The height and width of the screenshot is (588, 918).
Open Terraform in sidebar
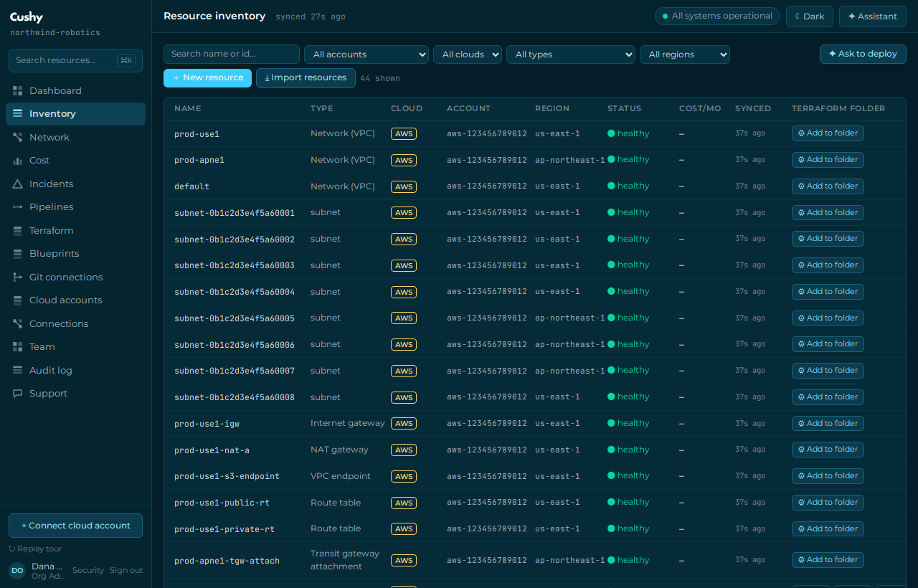(x=75, y=231)
